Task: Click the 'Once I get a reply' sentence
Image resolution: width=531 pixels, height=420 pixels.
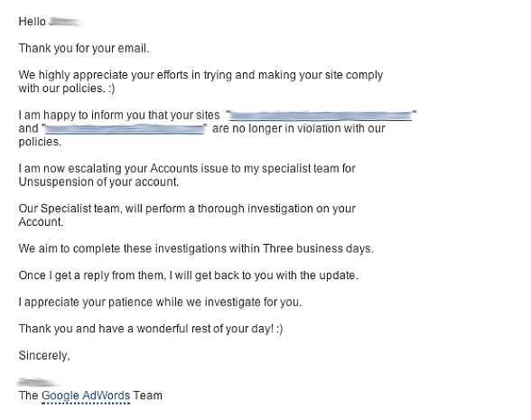Action: (188, 275)
